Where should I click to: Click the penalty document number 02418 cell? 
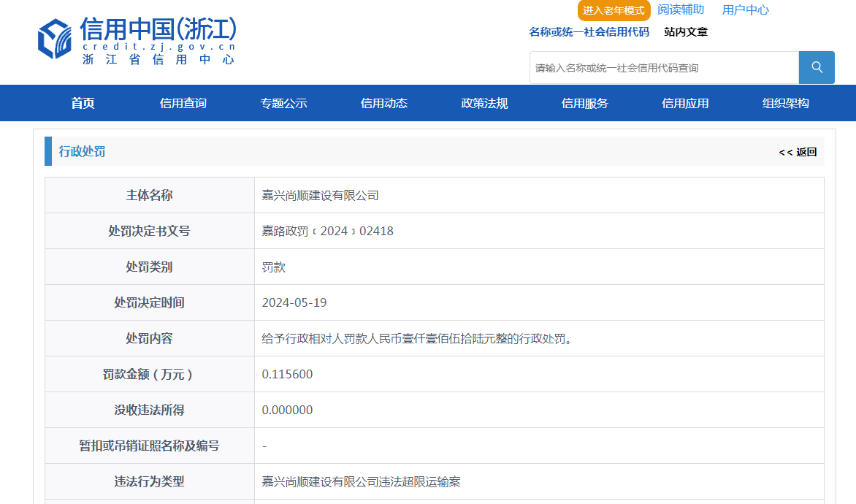[327, 232]
